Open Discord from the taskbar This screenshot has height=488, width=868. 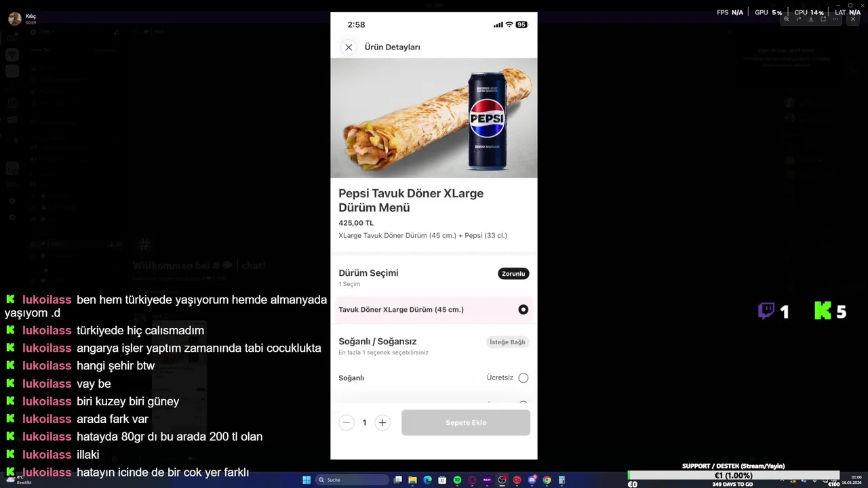point(532,480)
